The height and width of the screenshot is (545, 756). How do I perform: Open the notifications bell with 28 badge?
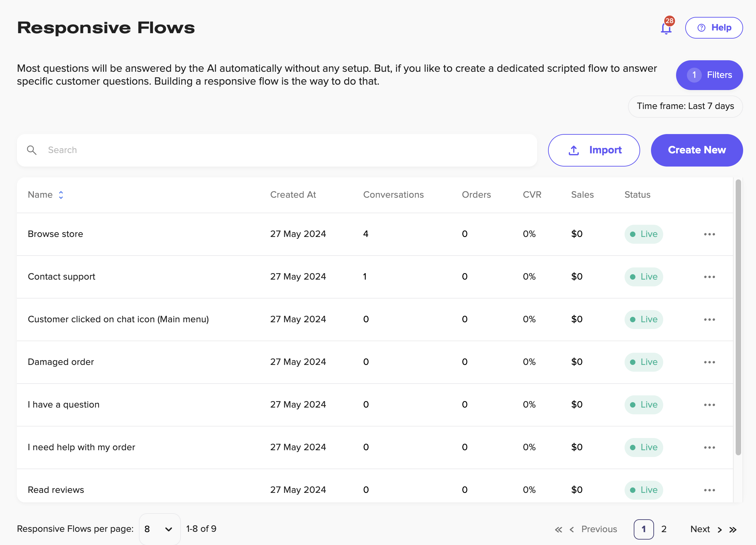pos(666,28)
